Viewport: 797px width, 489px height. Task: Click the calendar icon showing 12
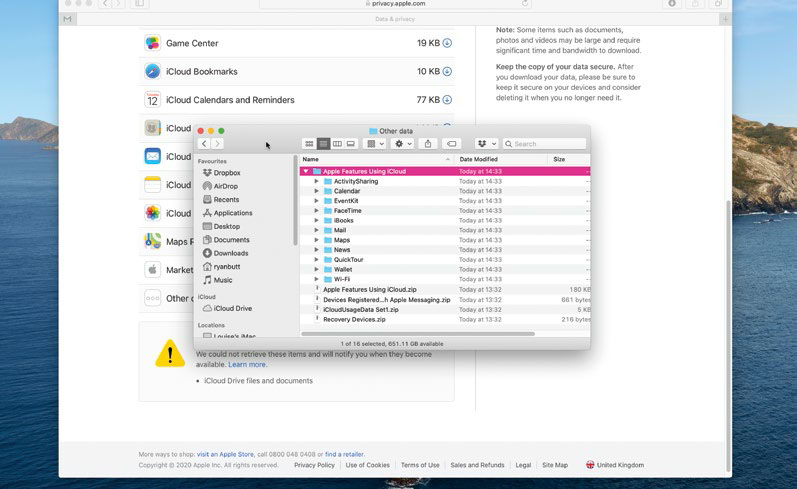(x=152, y=100)
